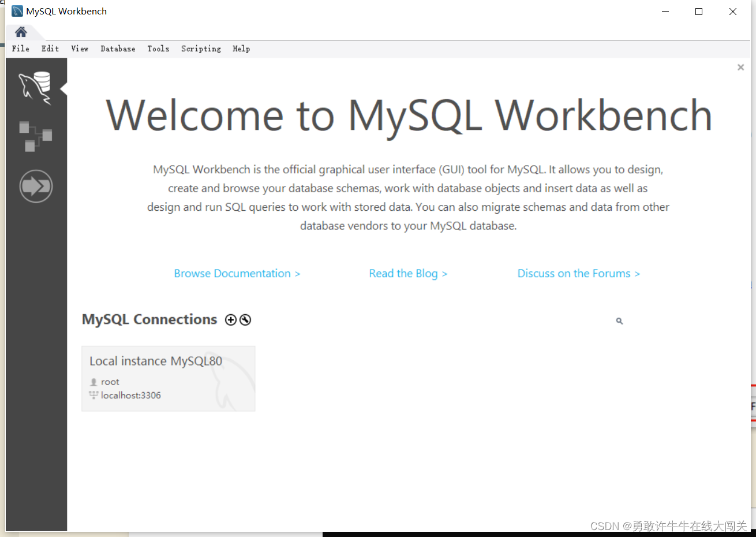The width and height of the screenshot is (756, 537).
Task: Follow the Read the Blog link
Action: [x=408, y=274]
